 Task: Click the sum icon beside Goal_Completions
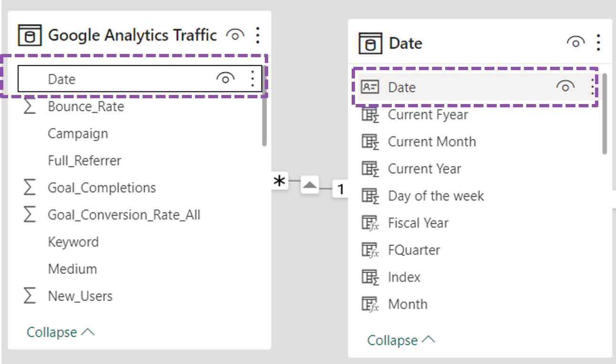[30, 187]
